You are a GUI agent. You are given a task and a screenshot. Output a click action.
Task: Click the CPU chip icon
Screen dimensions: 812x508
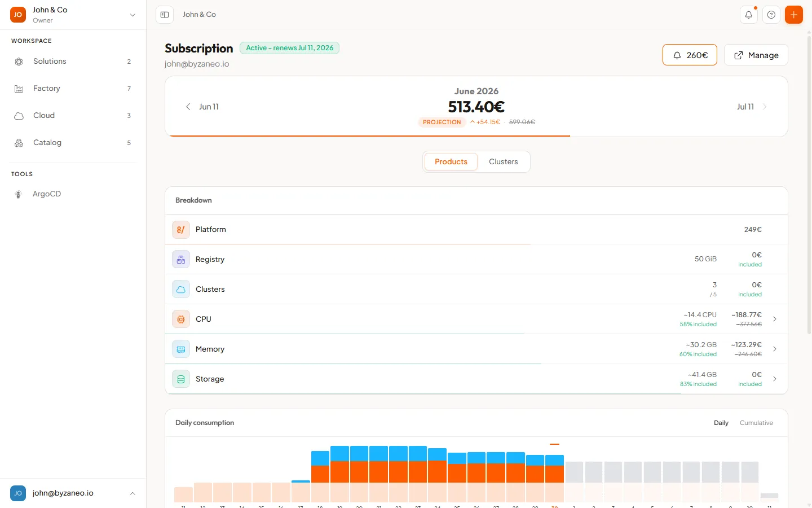point(181,319)
